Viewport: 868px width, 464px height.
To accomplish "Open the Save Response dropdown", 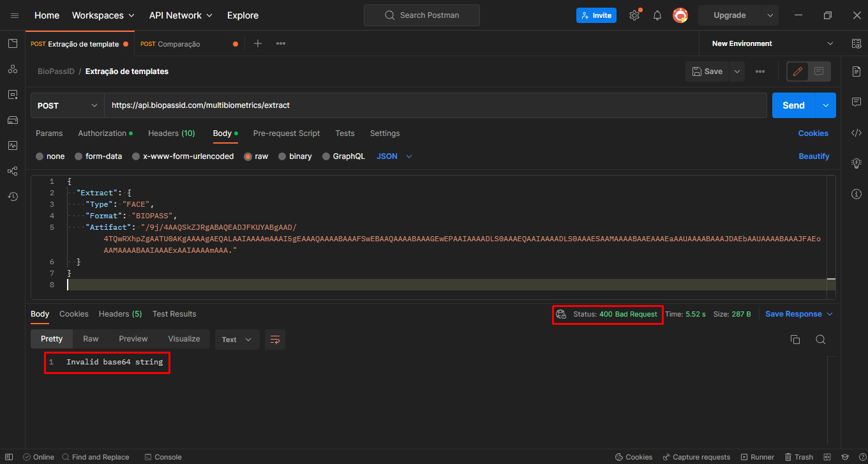I will (x=799, y=314).
